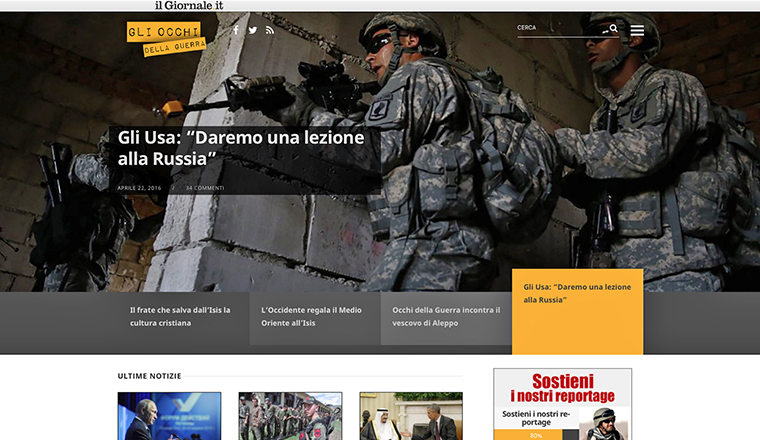The image size is (760, 440).
Task: Click the Aprile 22, 2016 date
Action: click(x=139, y=188)
